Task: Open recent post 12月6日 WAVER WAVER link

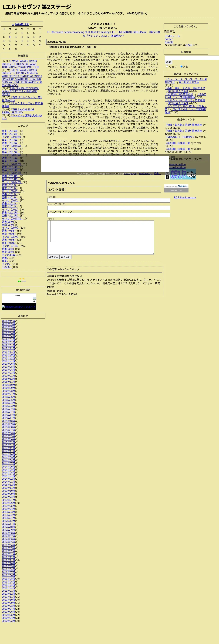Action: tap(21, 64)
